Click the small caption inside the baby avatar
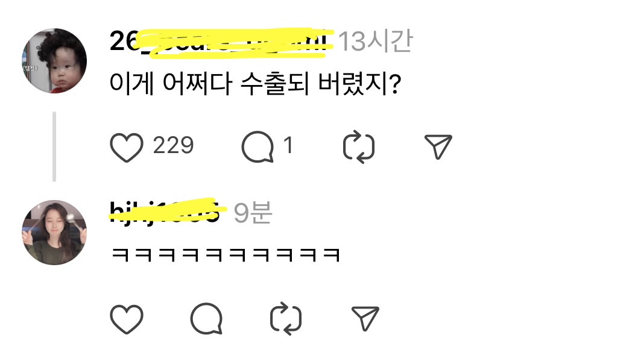The height and width of the screenshot is (364, 629). tap(30, 67)
